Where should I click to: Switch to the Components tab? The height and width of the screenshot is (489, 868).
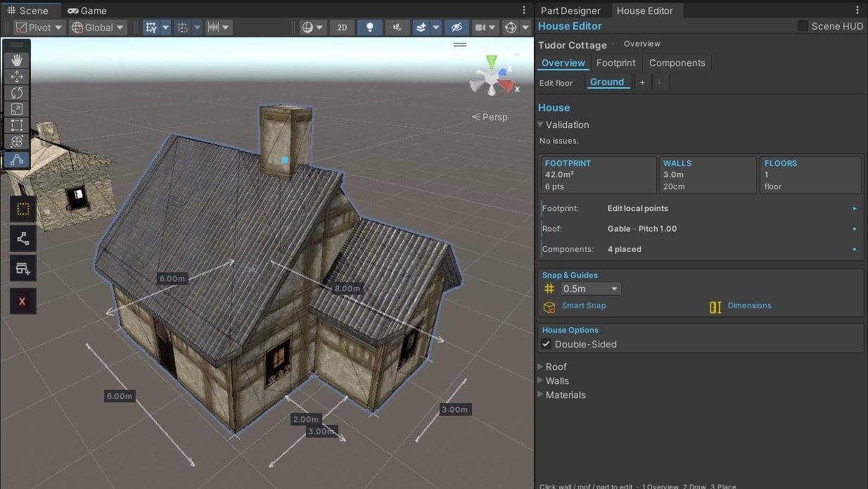(x=677, y=63)
